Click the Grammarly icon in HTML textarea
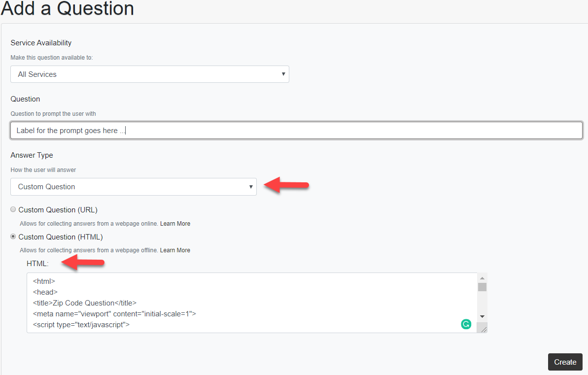The image size is (588, 375). [x=466, y=324]
